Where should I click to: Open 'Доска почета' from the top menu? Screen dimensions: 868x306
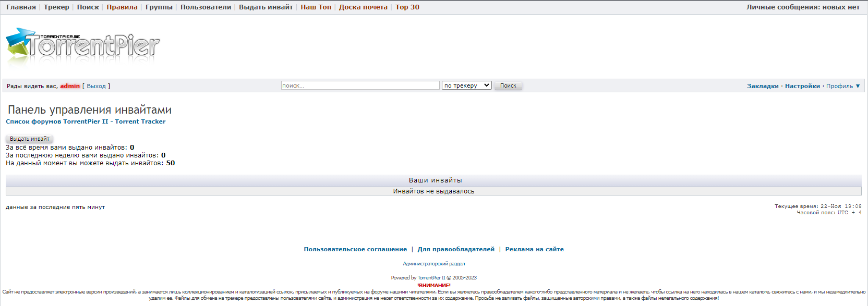click(x=363, y=7)
